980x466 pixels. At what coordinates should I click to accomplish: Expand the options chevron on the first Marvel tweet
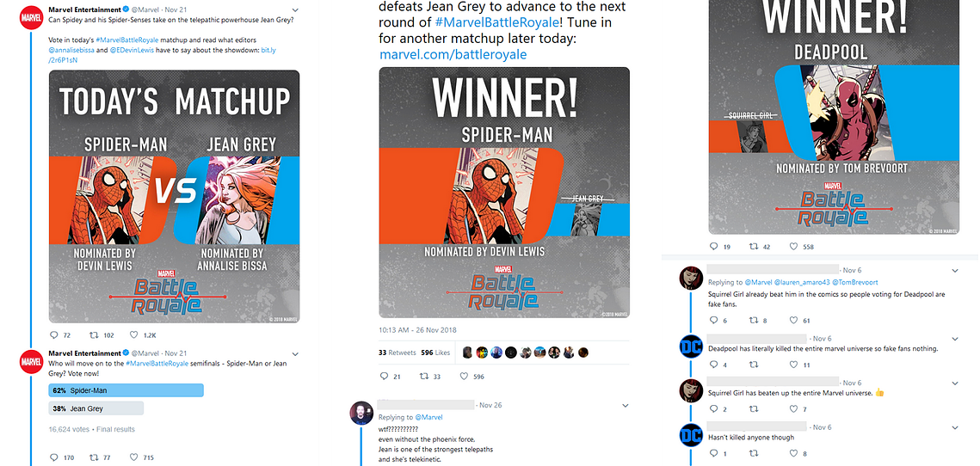point(295,10)
